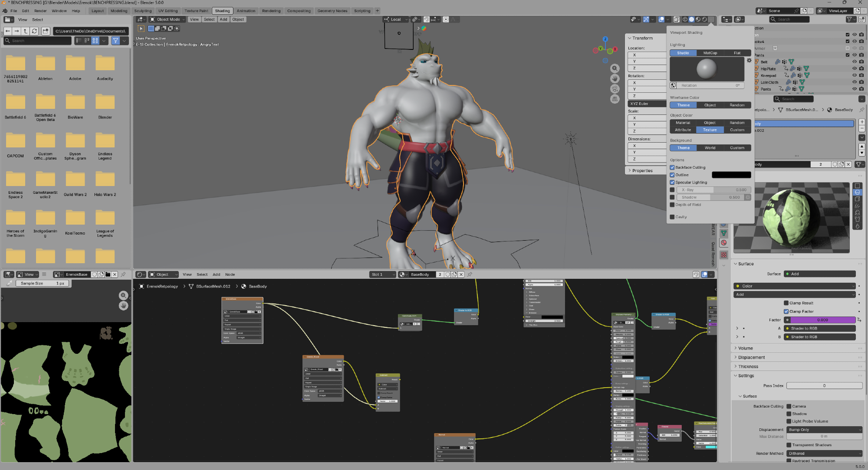Image resolution: width=868 pixels, height=470 pixels.
Task: Hide the Belt object in the outliner
Action: [854, 62]
